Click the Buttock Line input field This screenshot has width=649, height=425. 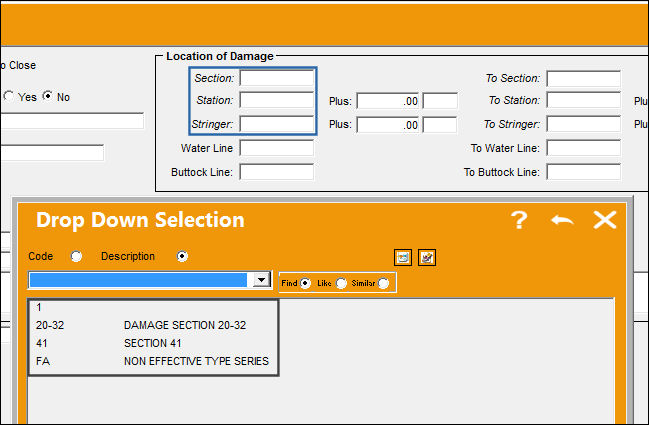pos(277,172)
